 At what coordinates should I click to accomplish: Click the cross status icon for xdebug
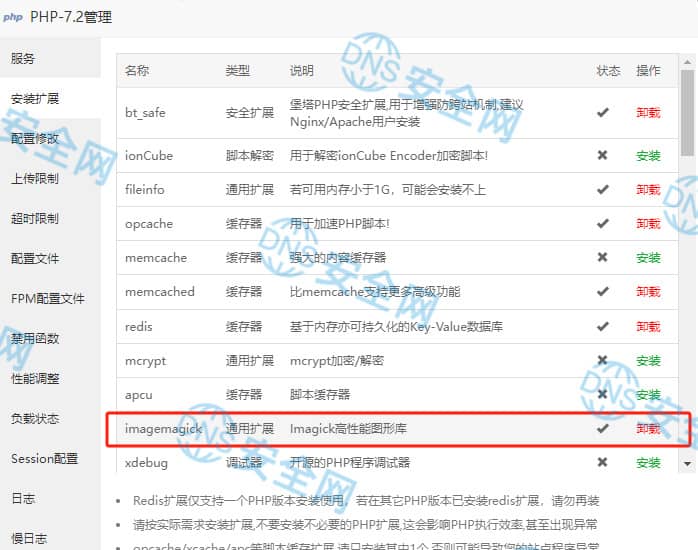(602, 462)
